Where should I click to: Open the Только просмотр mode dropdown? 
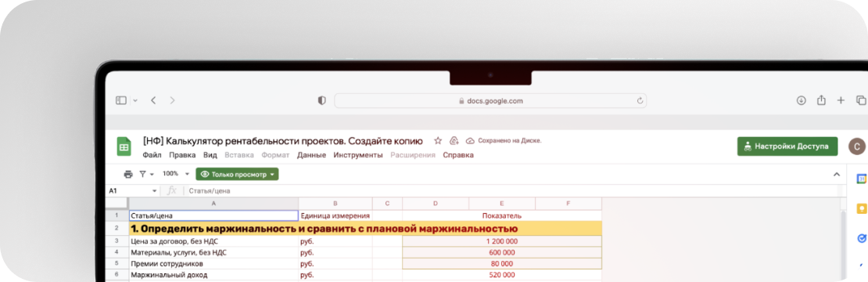[x=237, y=174]
